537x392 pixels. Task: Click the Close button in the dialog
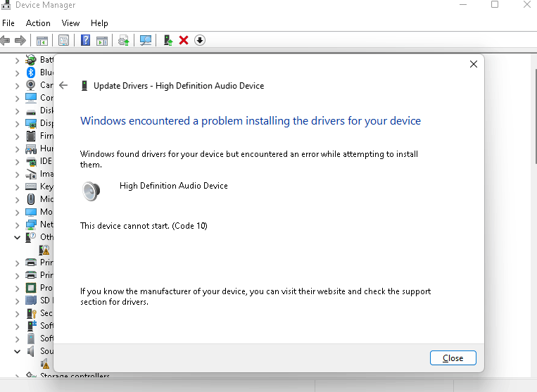(453, 358)
